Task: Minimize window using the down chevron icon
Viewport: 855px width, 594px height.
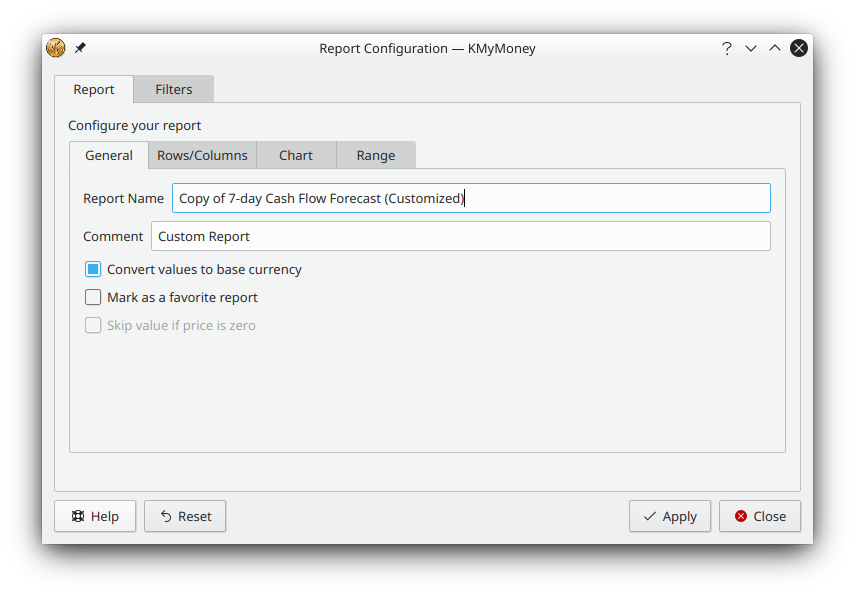Action: pos(751,48)
